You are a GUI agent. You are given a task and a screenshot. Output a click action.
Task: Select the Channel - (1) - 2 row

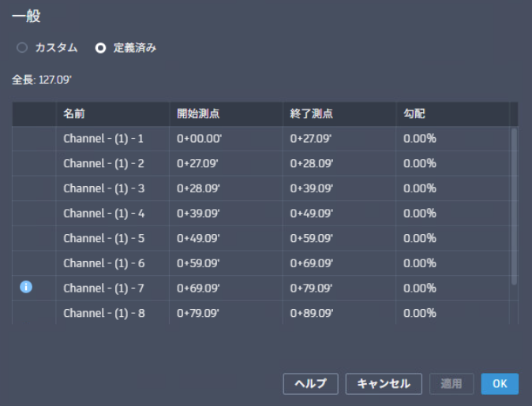pyautogui.click(x=103, y=164)
